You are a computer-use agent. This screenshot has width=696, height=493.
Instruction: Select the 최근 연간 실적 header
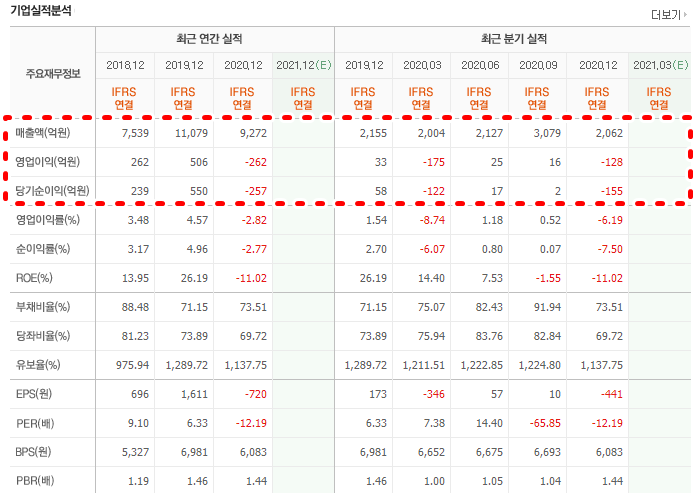point(209,39)
